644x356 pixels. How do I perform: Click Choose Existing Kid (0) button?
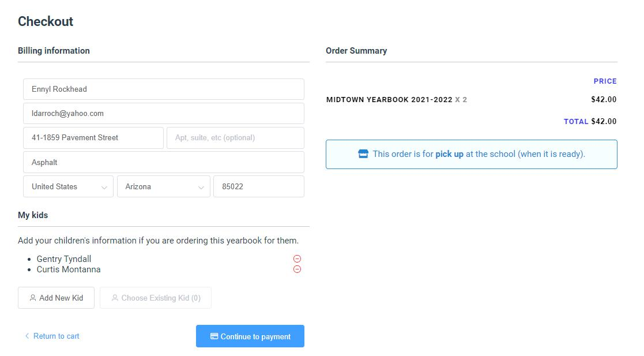(156, 298)
